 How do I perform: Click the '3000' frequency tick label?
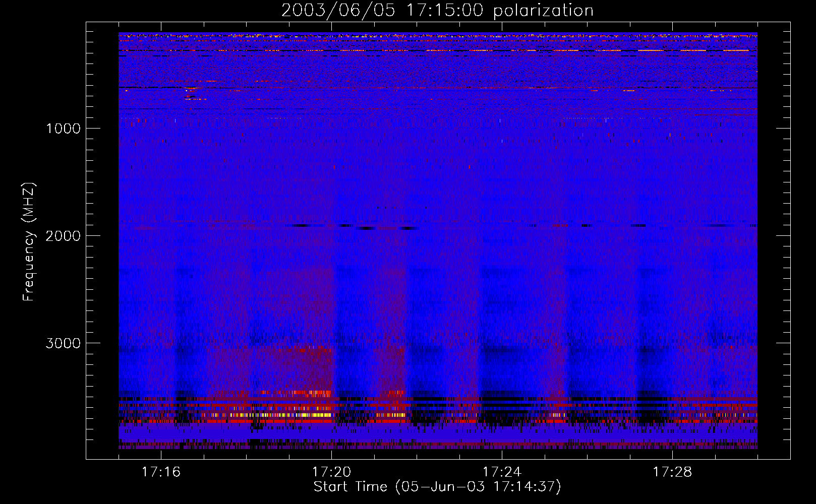pos(63,343)
